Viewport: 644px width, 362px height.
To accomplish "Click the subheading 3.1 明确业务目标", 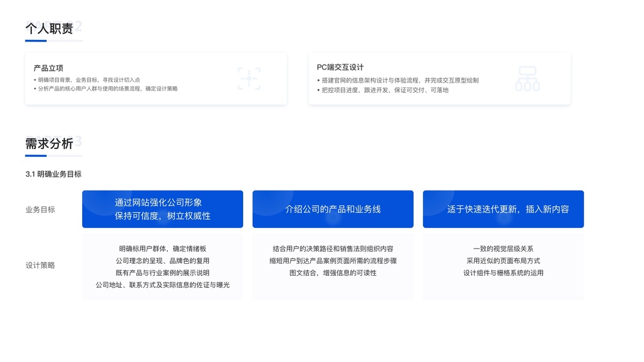I will coord(53,174).
